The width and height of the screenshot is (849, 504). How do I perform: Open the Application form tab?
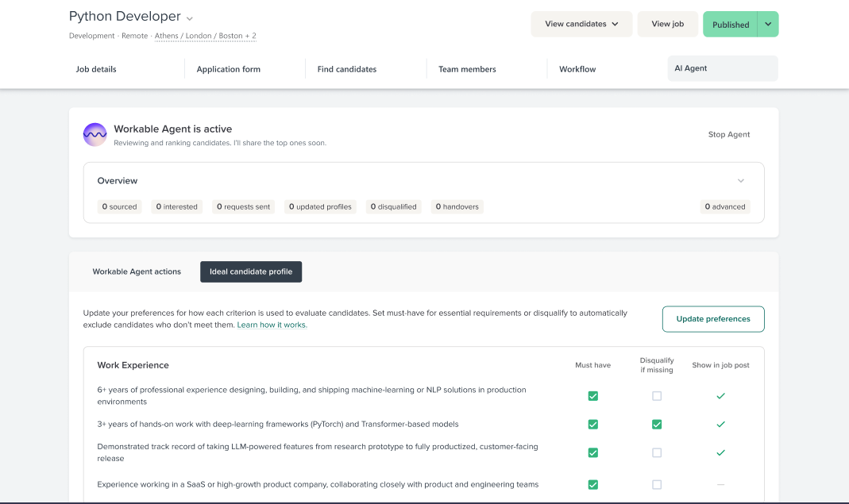click(229, 69)
